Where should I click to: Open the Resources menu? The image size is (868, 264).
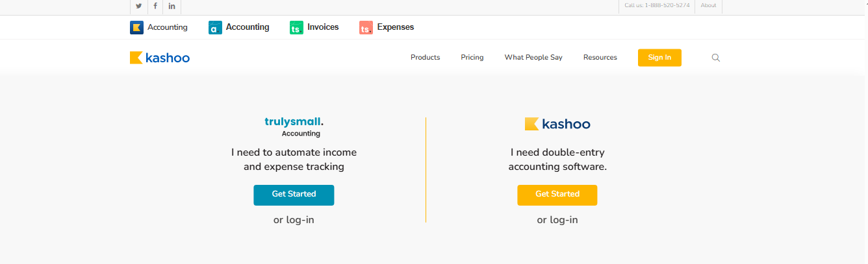click(600, 58)
